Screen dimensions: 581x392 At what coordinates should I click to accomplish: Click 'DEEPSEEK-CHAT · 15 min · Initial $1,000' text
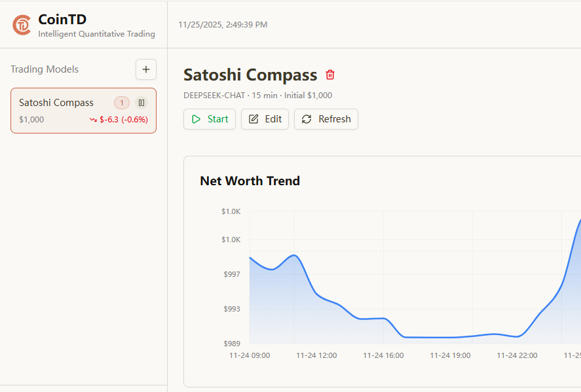point(257,96)
